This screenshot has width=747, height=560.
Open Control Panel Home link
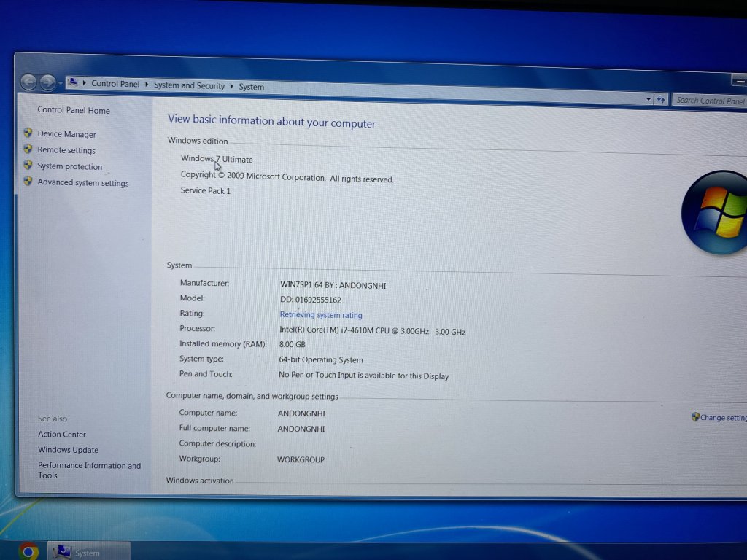(74, 110)
